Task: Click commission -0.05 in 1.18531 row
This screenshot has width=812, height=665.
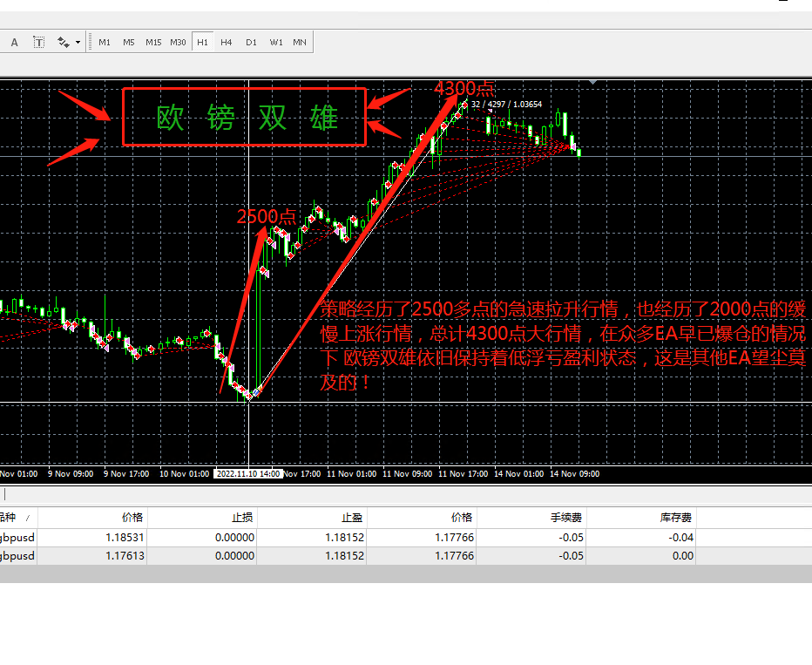Action: (572, 538)
